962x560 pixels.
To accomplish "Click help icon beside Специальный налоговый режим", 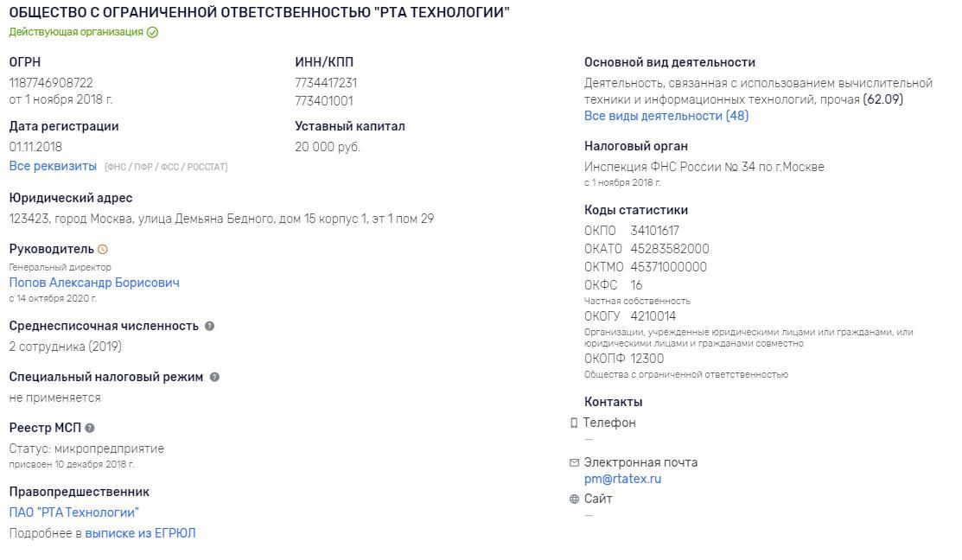I will pyautogui.click(x=214, y=377).
